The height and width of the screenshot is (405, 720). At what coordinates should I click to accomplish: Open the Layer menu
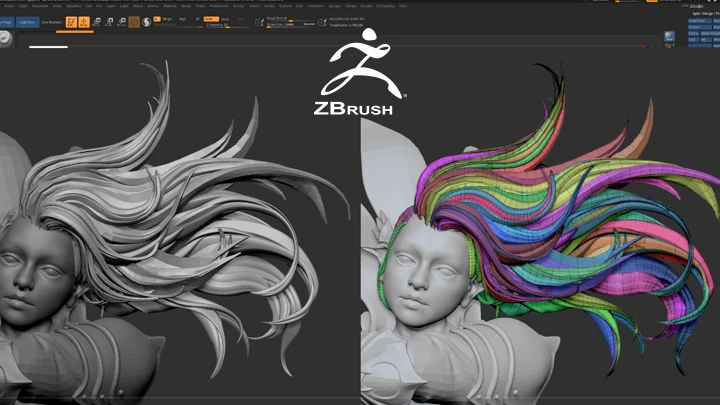111,6
